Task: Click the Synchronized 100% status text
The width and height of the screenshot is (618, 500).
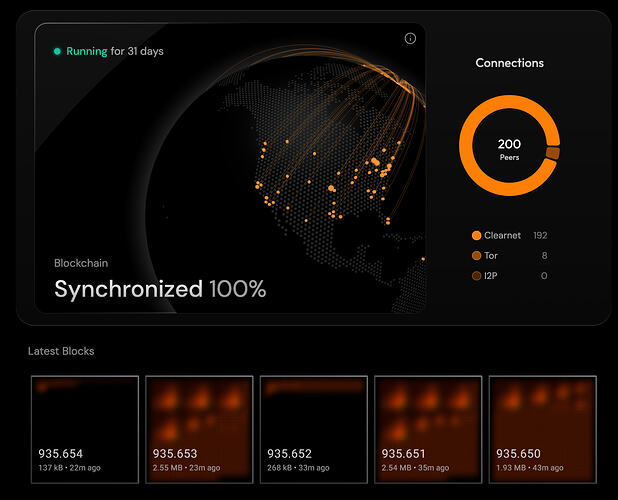Action: pyautogui.click(x=160, y=290)
